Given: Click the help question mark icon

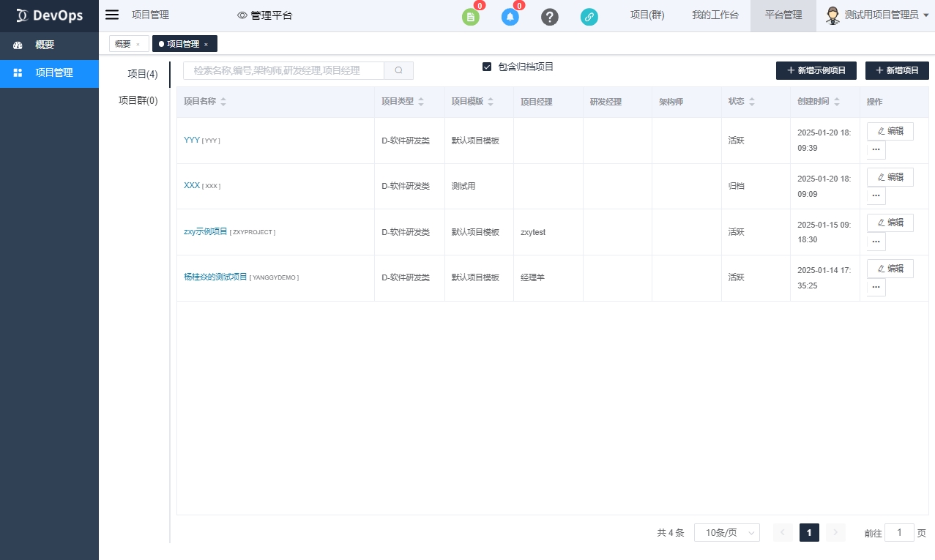Looking at the screenshot, I should pos(550,17).
